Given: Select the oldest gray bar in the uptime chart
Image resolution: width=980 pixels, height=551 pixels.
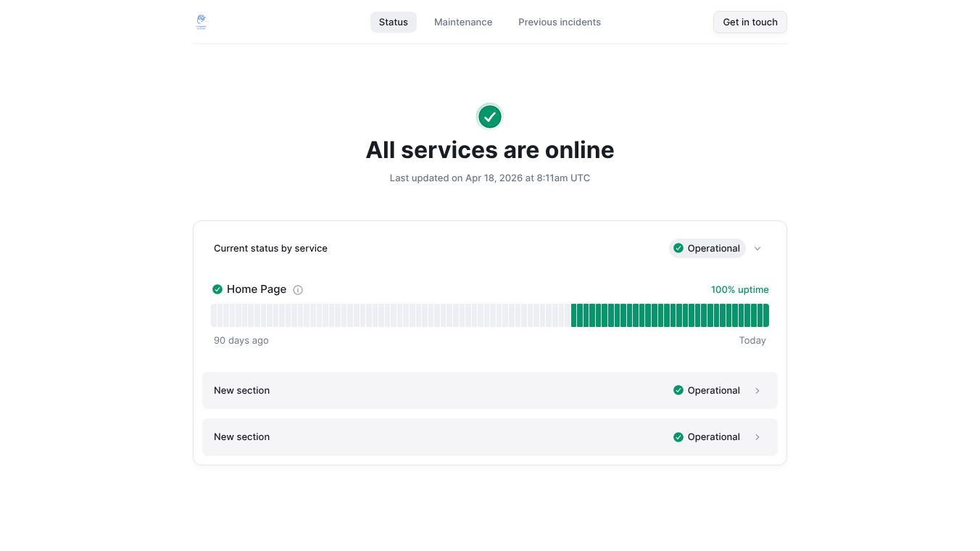Looking at the screenshot, I should (215, 315).
